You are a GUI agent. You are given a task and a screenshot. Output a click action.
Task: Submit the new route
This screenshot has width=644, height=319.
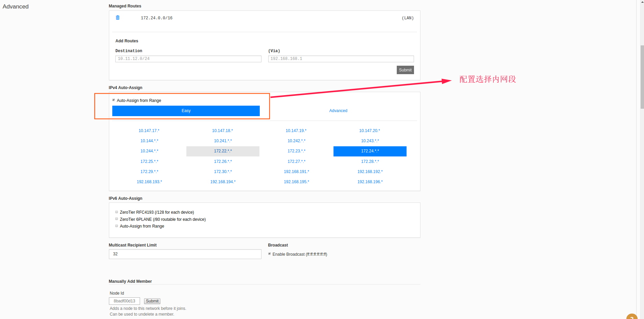point(405,70)
